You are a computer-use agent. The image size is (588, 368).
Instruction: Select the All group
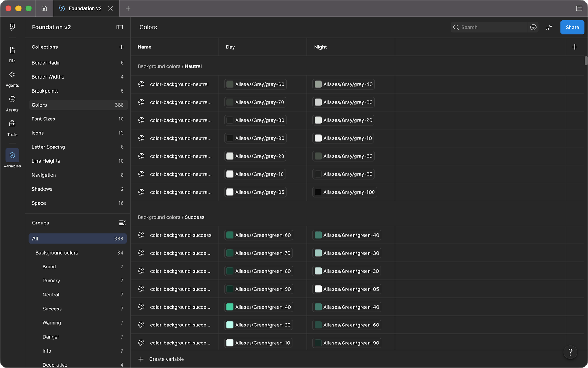[78, 239]
